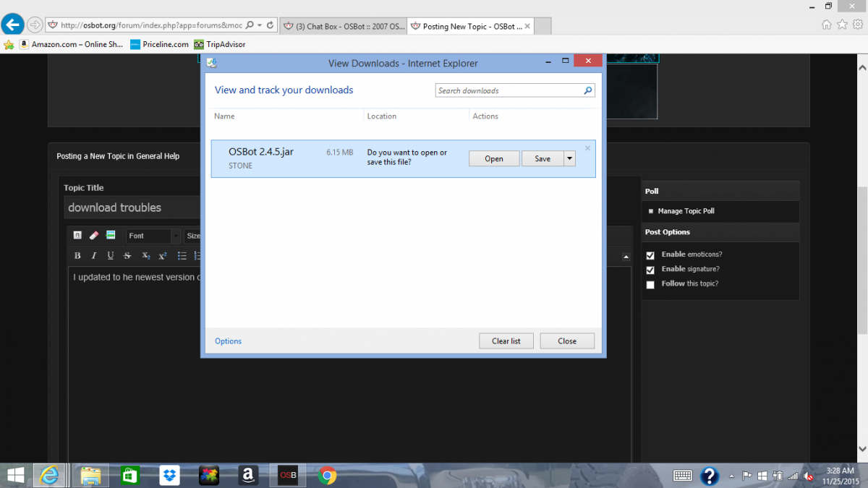Click Open for OSBot 2.4.5.jar

coord(494,159)
